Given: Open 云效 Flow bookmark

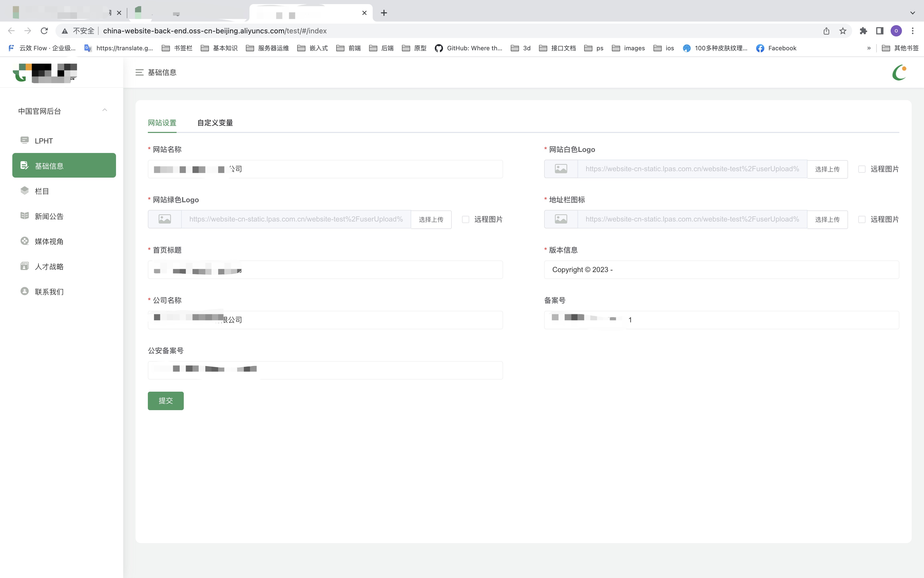Looking at the screenshot, I should tap(42, 48).
